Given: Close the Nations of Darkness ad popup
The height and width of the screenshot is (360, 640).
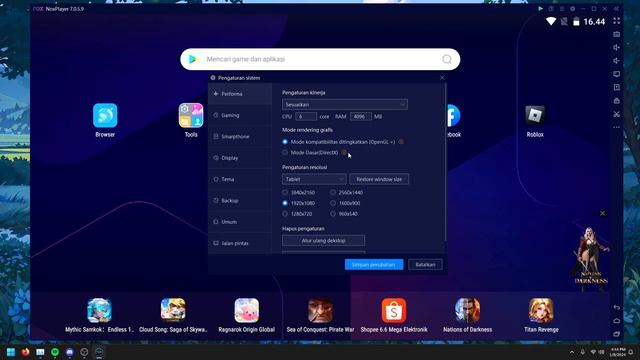Looking at the screenshot, I should coord(602,213).
